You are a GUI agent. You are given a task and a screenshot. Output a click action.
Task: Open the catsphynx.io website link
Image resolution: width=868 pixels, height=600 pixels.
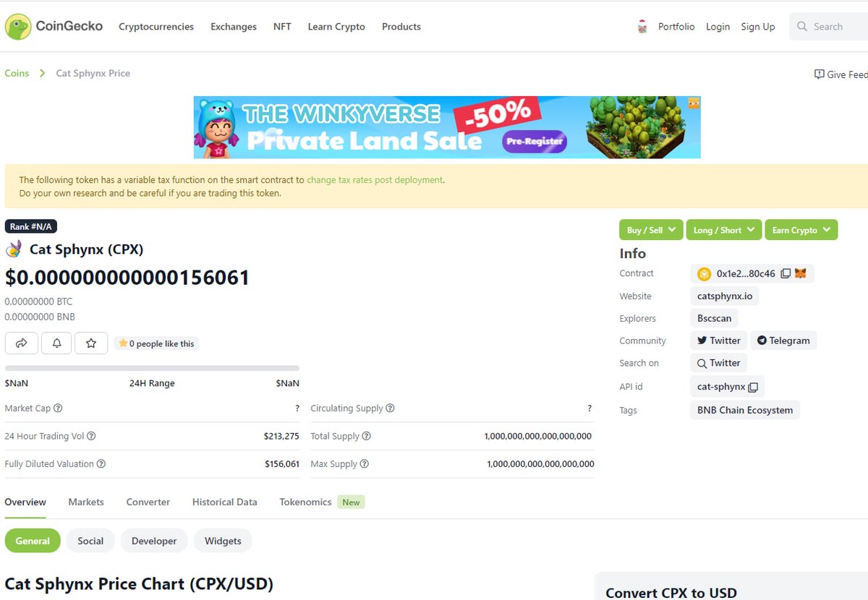click(x=725, y=296)
